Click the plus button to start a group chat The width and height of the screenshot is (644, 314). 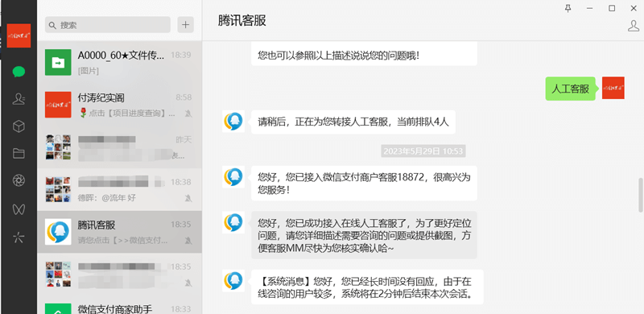click(x=186, y=25)
